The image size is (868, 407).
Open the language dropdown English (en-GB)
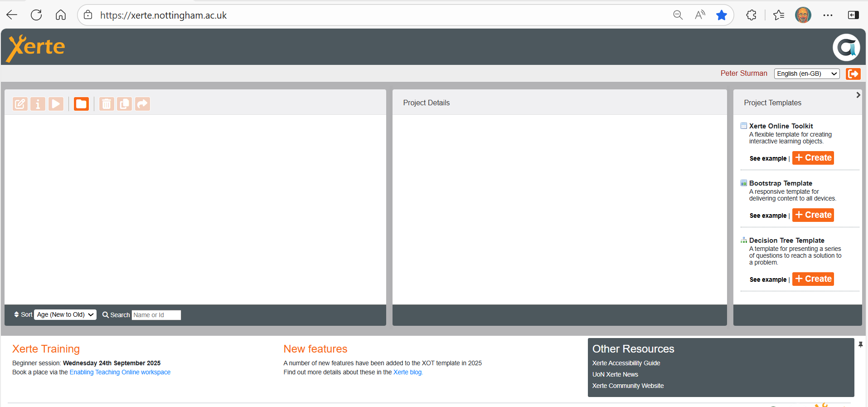[x=806, y=74]
